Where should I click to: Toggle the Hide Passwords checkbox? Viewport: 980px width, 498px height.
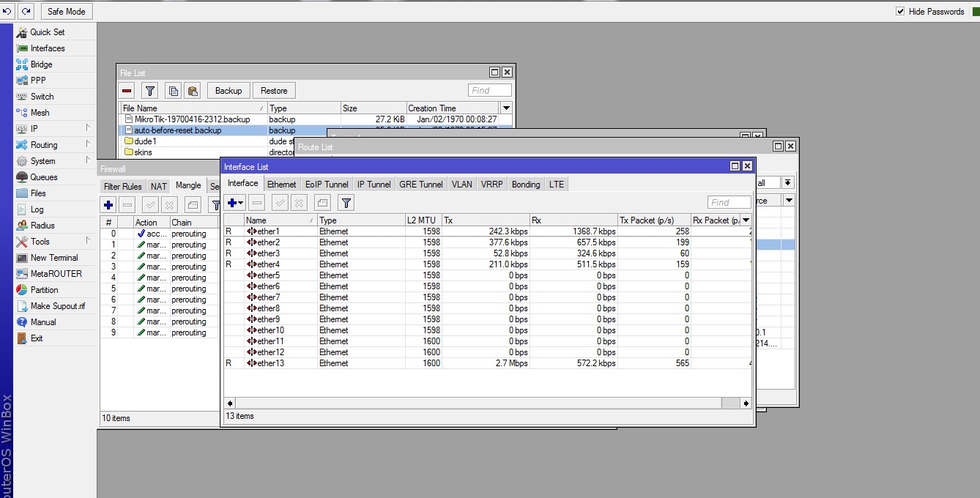click(x=900, y=12)
